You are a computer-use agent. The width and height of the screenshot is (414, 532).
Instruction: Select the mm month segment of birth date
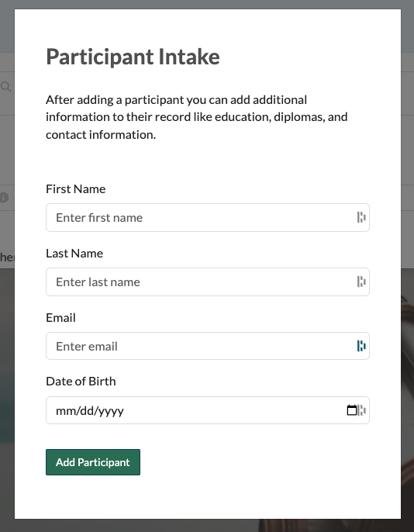point(62,411)
